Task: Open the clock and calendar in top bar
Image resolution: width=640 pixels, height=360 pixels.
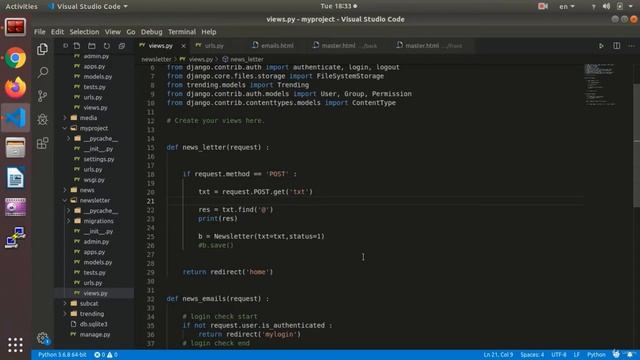Action: pyautogui.click(x=338, y=6)
